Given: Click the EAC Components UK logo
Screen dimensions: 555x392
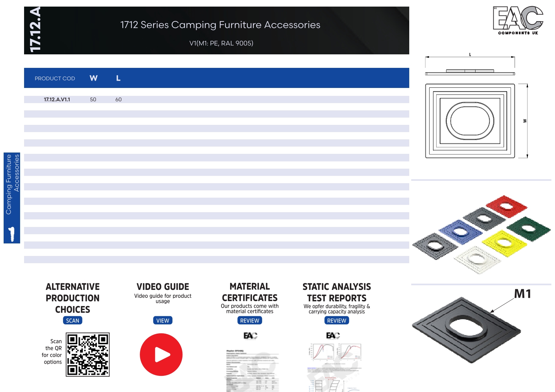Looking at the screenshot, I should coord(518,20).
